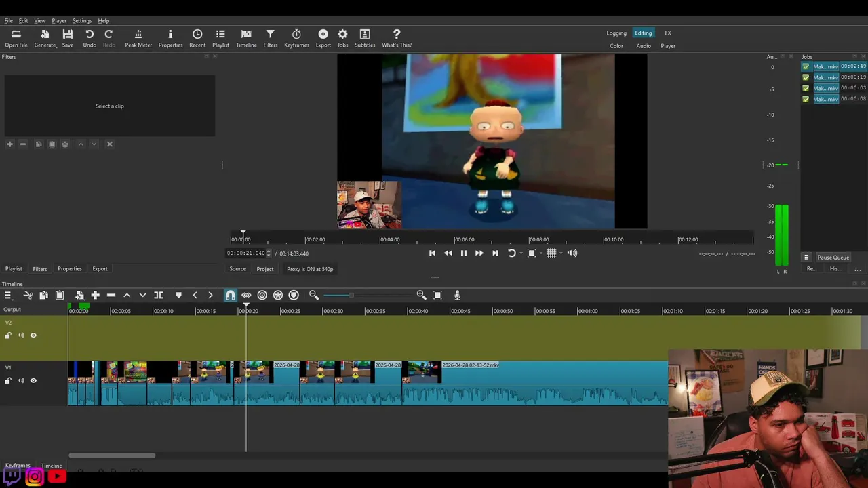Lock the V2 track
868x488 pixels.
(x=8, y=335)
